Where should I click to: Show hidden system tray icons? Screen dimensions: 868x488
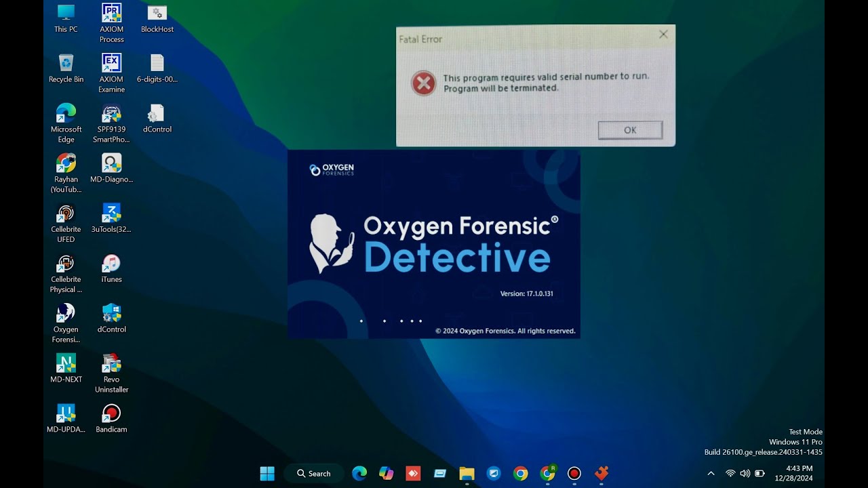[x=711, y=473]
